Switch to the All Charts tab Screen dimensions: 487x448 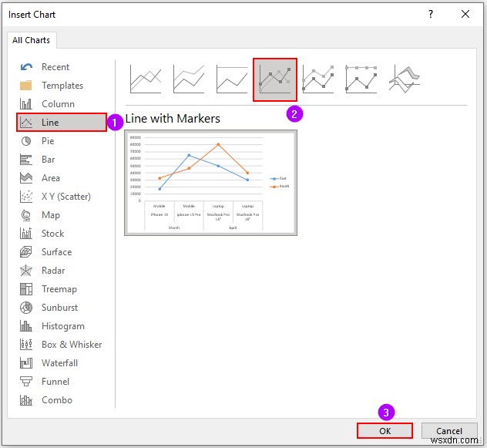coord(32,40)
